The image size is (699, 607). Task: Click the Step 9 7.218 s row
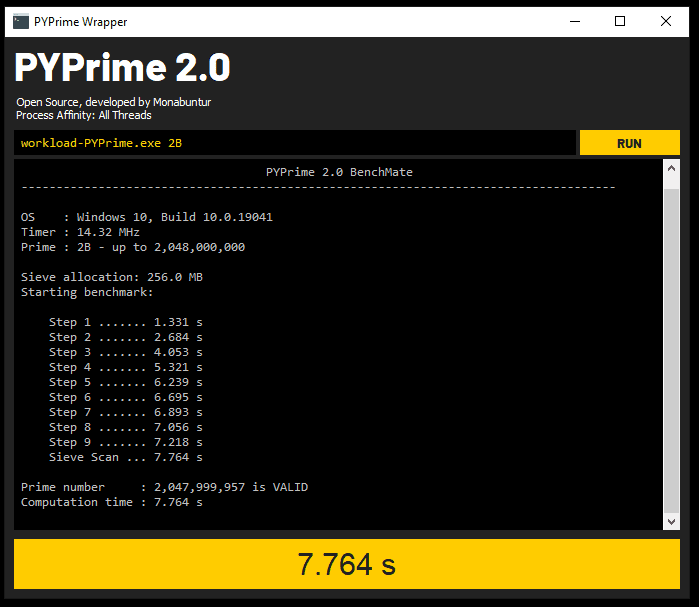point(126,442)
